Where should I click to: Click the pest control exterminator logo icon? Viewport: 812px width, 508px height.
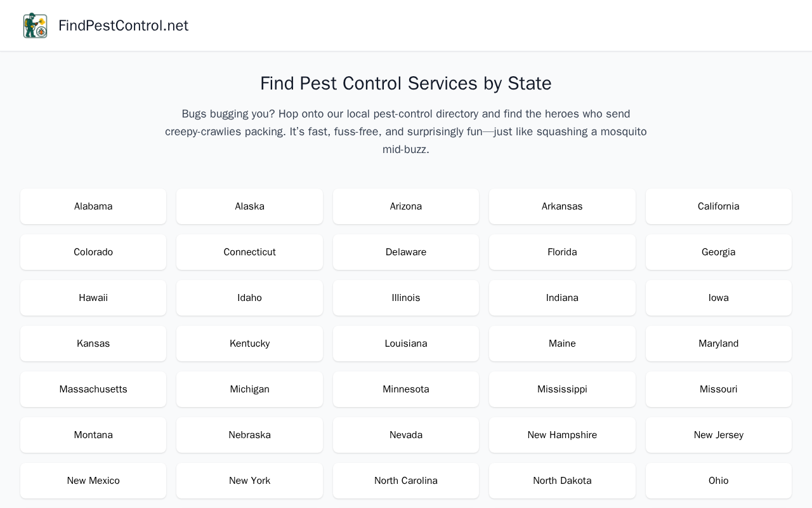36,25
